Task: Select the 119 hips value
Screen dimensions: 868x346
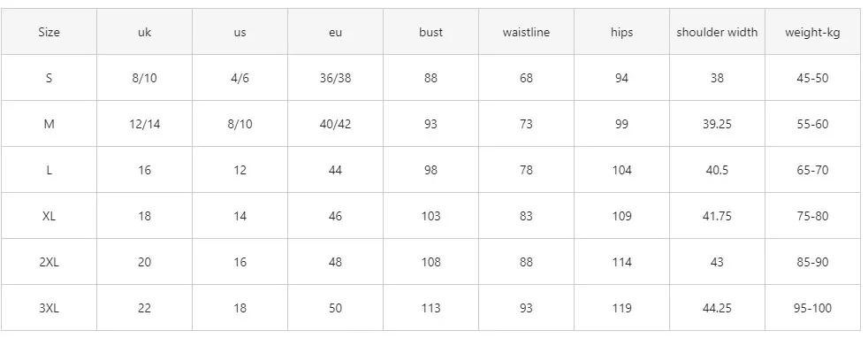Action: pyautogui.click(x=621, y=308)
